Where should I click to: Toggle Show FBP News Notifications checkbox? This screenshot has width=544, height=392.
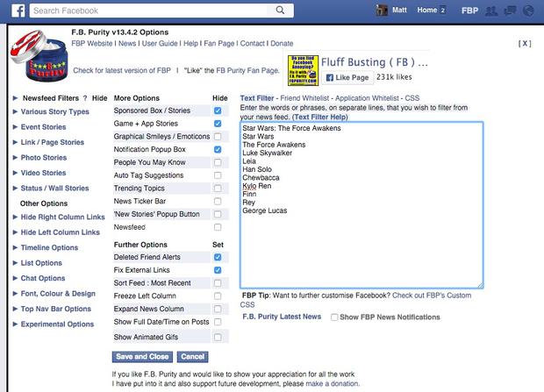334,317
